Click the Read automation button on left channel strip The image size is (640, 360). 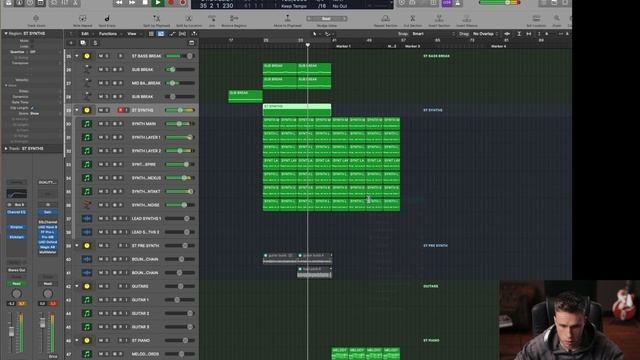(x=16, y=284)
